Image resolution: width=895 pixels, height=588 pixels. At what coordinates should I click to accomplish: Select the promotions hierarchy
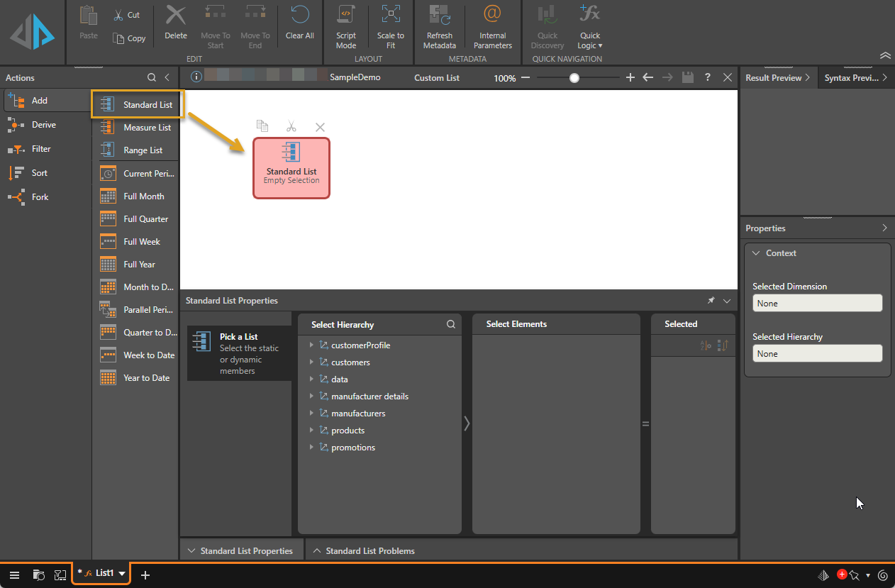[353, 448]
